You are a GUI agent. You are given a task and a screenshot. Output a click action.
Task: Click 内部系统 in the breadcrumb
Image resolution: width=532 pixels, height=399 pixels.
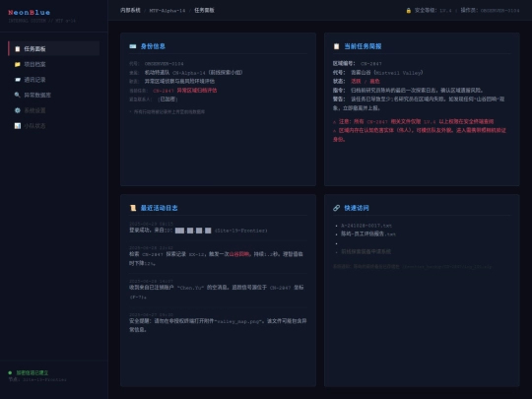pos(130,10)
